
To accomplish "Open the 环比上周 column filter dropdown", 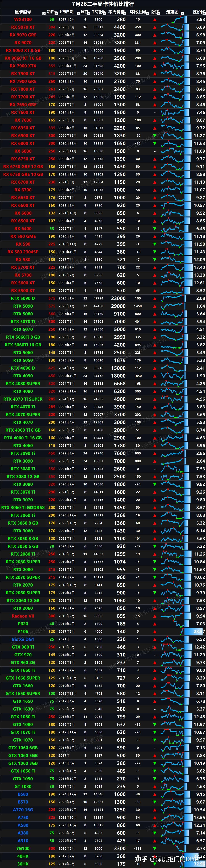I will [147, 14].
